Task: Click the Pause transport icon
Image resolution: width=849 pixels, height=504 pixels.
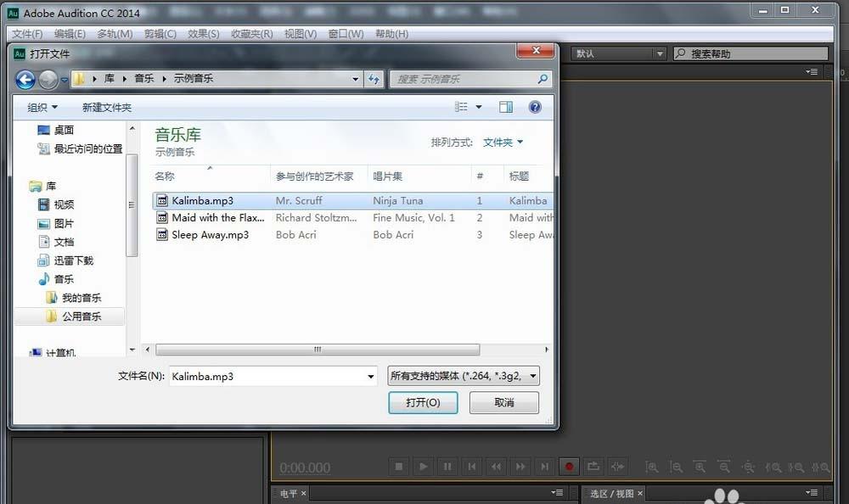Action: (447, 467)
